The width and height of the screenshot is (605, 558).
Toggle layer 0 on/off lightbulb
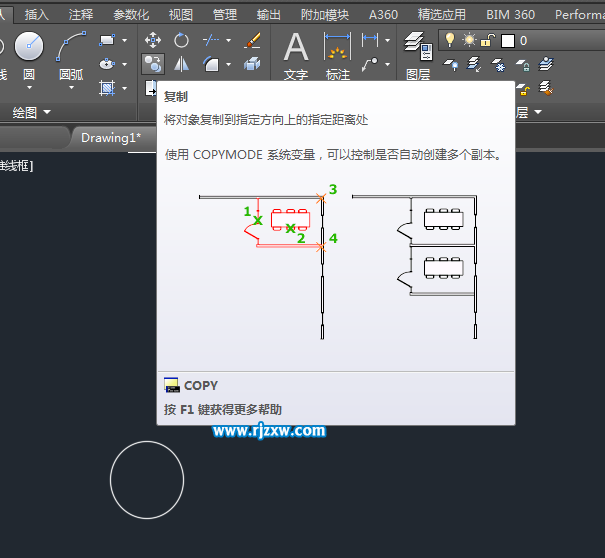[450, 40]
